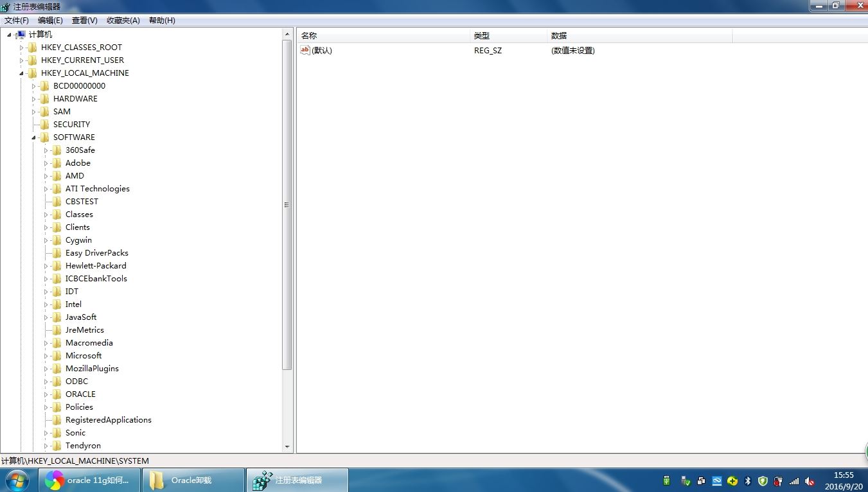Click the 360Safe folder icon

click(x=57, y=150)
